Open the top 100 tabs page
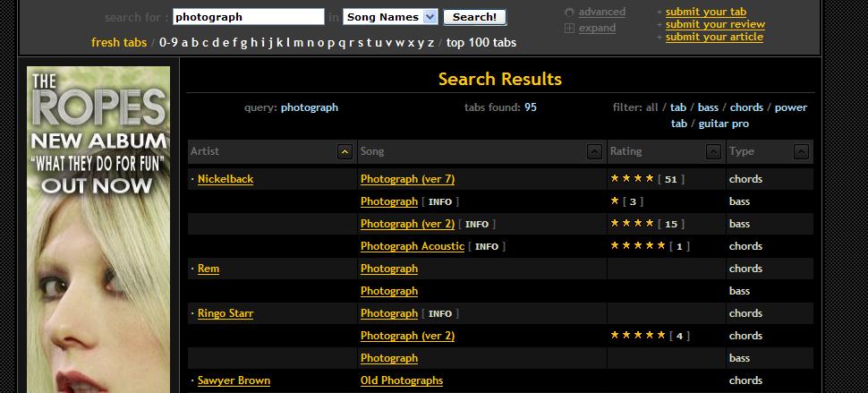The image size is (868, 393). tap(481, 43)
